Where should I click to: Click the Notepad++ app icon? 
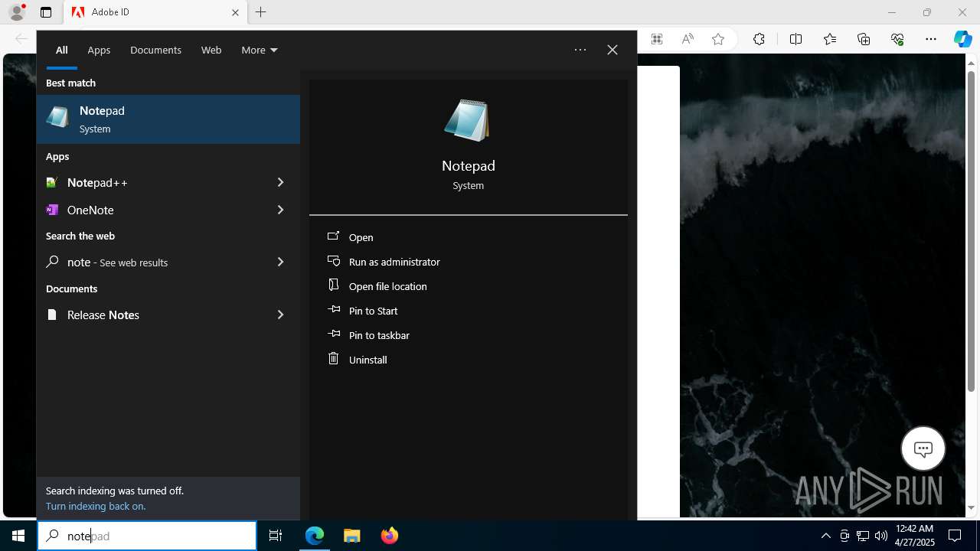[51, 182]
